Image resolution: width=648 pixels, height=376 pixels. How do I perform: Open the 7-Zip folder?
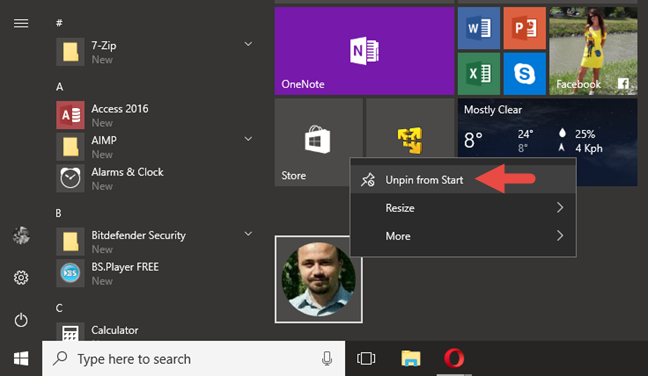[156, 52]
